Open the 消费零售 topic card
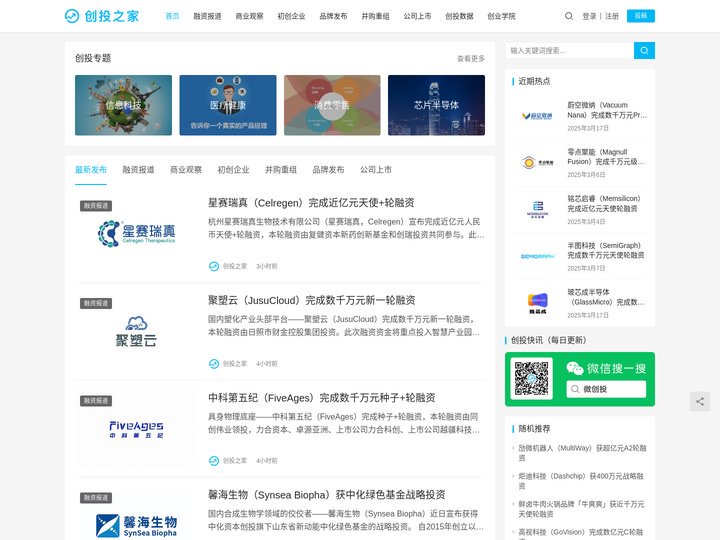Screen dimensions: 720x540 [332, 105]
